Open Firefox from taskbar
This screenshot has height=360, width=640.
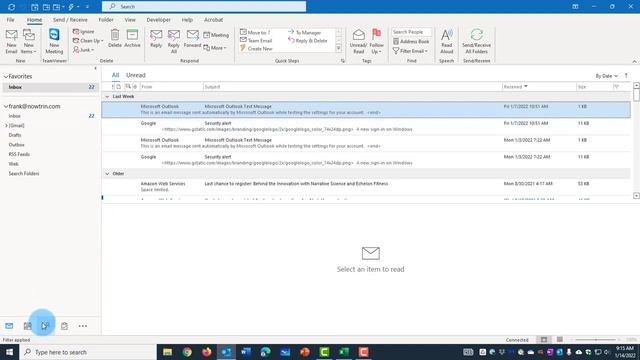(x=207, y=352)
